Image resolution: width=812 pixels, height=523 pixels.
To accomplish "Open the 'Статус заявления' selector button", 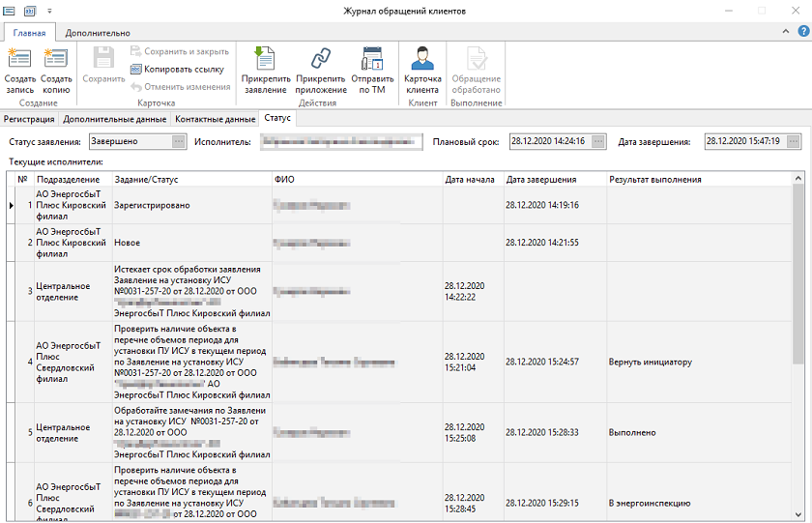I will tap(178, 141).
